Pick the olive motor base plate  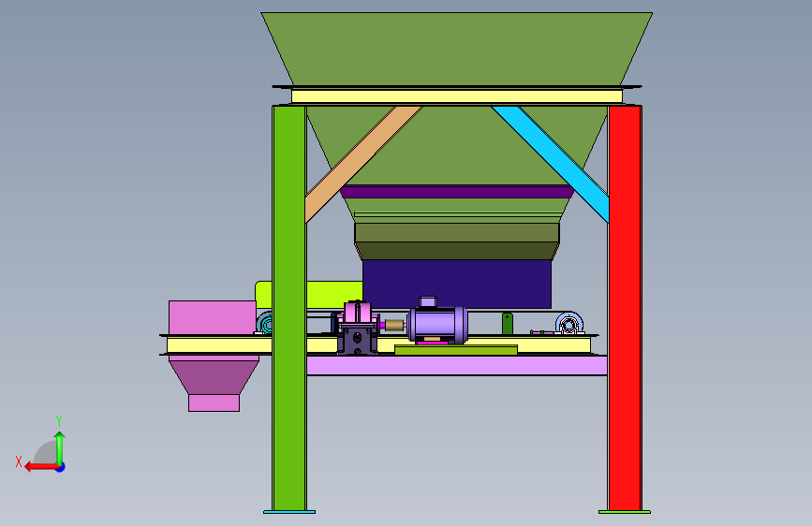tap(456, 350)
